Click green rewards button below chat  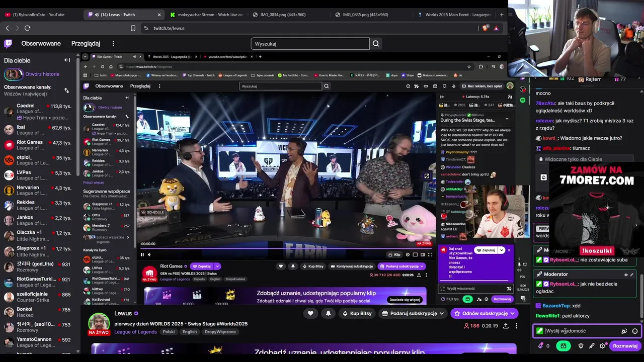pyautogui.click(x=563, y=346)
